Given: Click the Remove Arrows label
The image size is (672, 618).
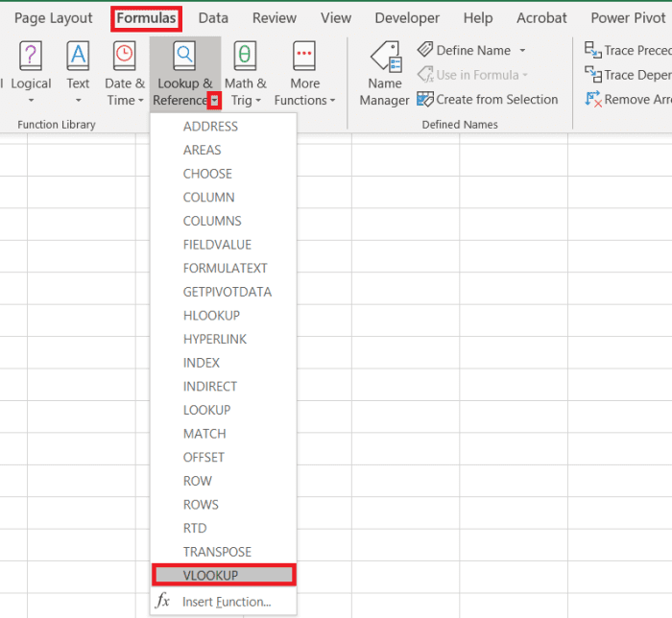Looking at the screenshot, I should click(638, 100).
